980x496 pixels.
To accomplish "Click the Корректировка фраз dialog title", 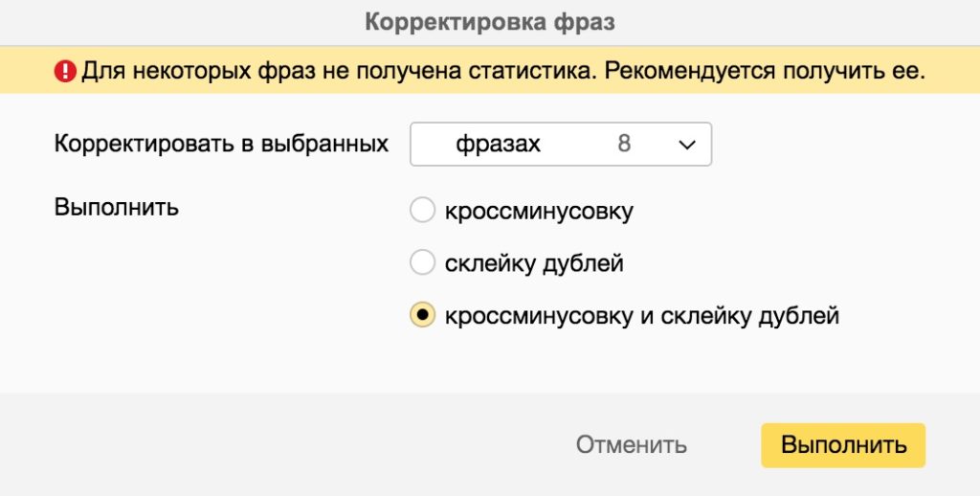I will click(x=489, y=22).
